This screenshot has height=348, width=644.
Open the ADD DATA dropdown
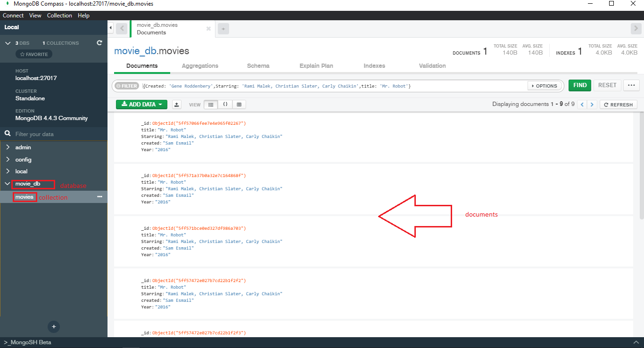click(x=141, y=105)
